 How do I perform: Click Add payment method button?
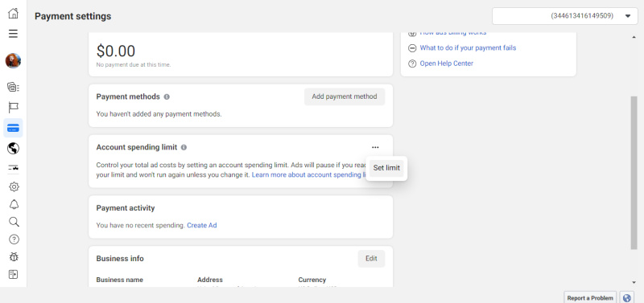point(345,96)
